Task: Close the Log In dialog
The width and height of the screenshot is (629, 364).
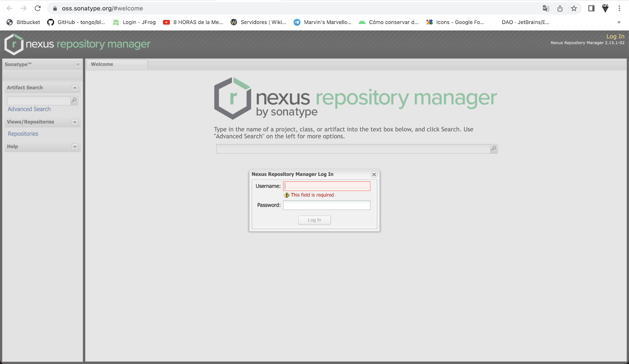Action: (374, 174)
